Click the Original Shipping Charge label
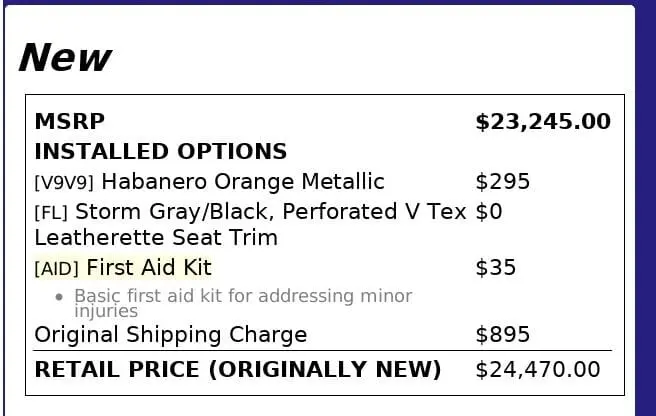This screenshot has height=416, width=656. [x=170, y=335]
